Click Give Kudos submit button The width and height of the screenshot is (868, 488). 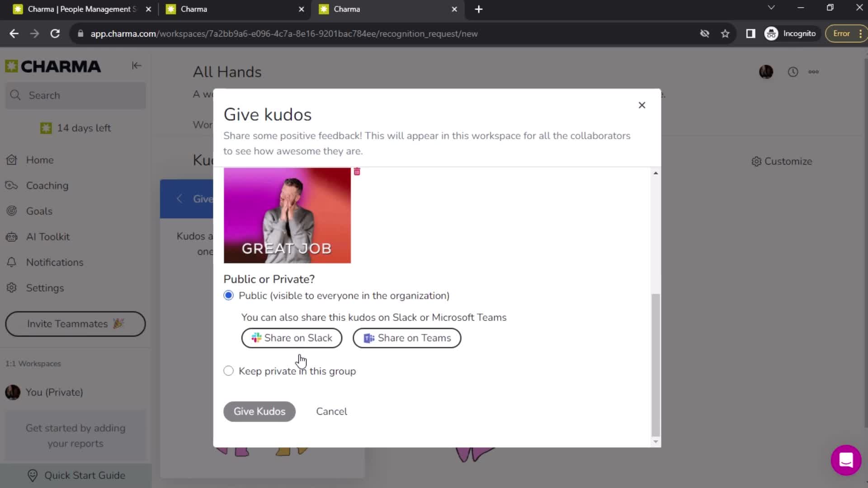click(259, 411)
